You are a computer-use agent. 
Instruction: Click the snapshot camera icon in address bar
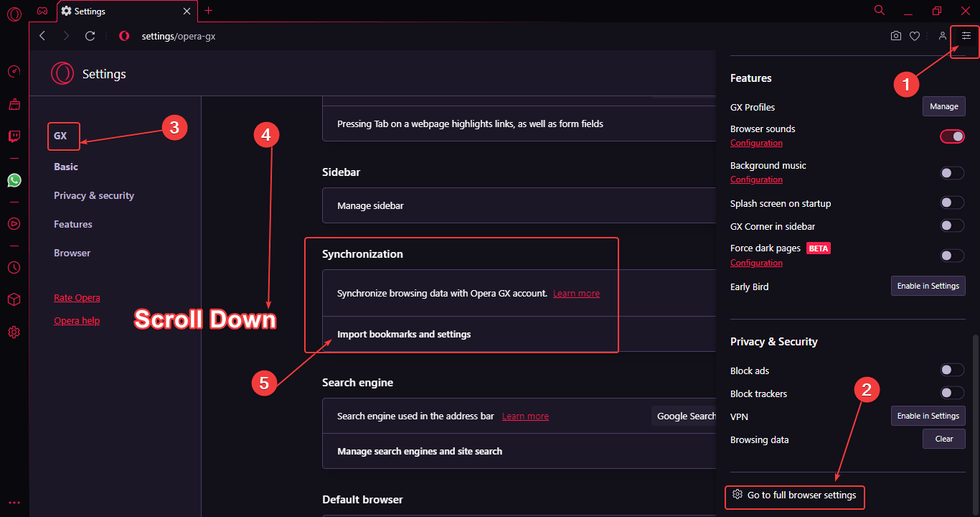point(896,36)
